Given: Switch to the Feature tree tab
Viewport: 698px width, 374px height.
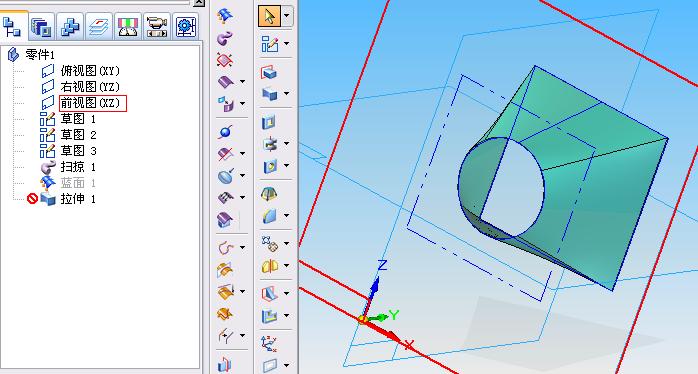Looking at the screenshot, I should [13, 26].
